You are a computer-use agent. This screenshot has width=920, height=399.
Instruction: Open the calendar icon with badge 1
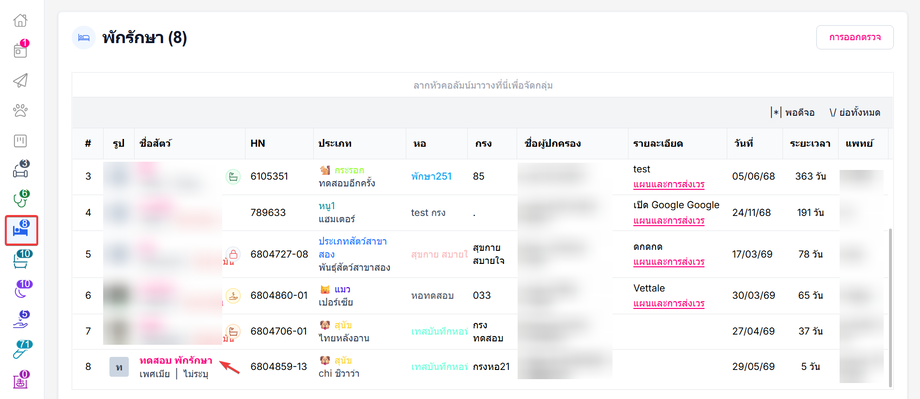(21, 50)
